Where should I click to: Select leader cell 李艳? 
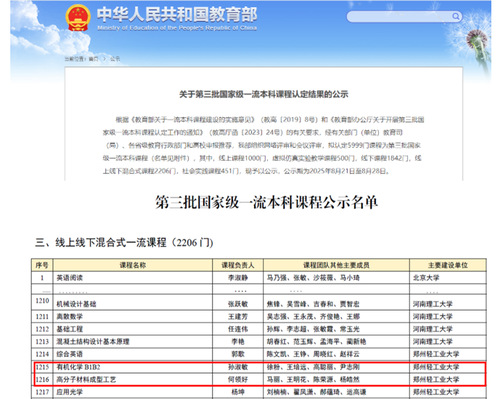238,342
